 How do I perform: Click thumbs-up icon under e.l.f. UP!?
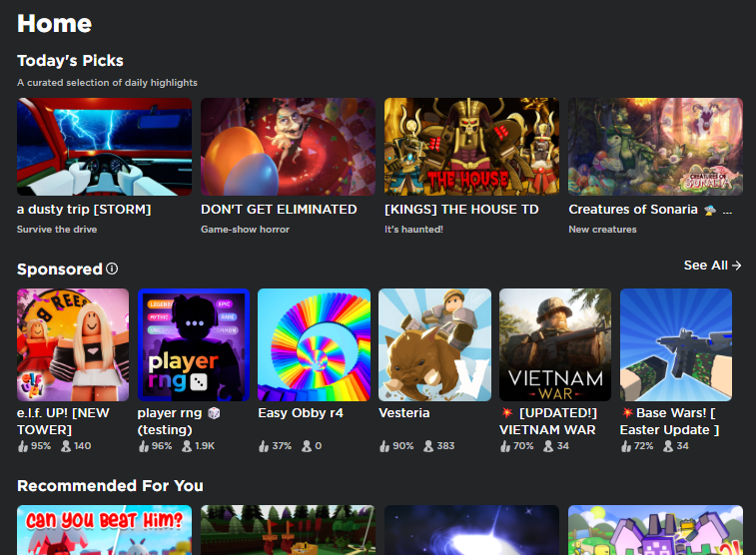pos(23,446)
